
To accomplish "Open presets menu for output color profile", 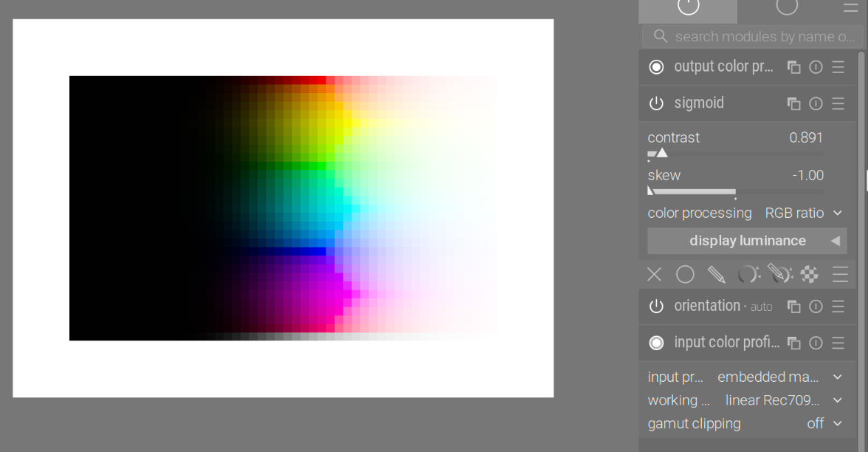I will (838, 67).
